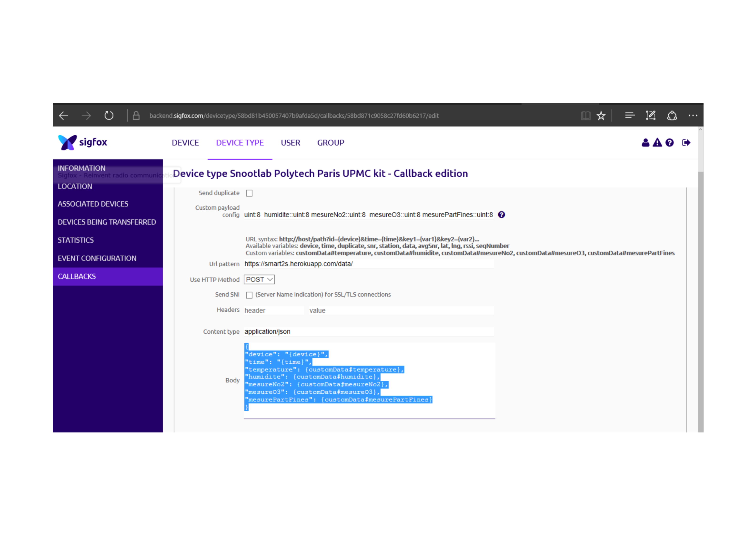The width and height of the screenshot is (756, 535).
Task: Click the browser forward arrow
Action: coord(86,116)
